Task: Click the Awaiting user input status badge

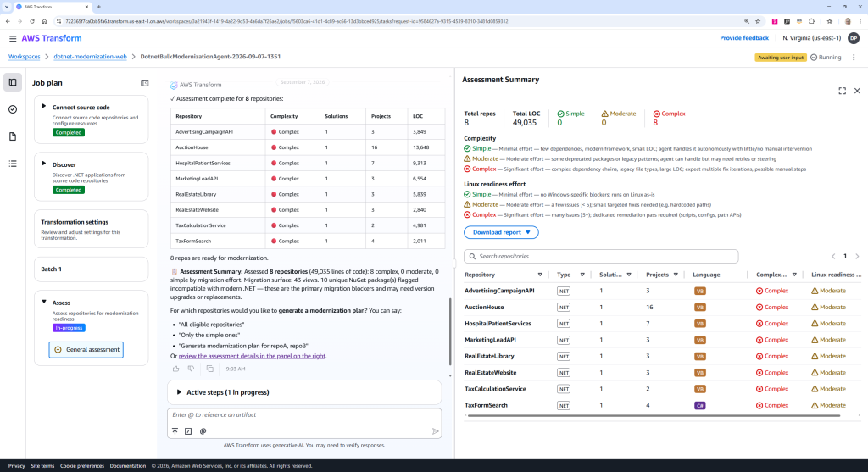Action: point(781,58)
